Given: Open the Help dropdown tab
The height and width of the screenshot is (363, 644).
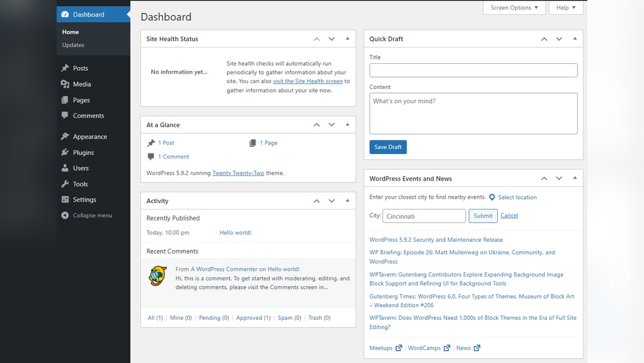Looking at the screenshot, I should tap(566, 8).
